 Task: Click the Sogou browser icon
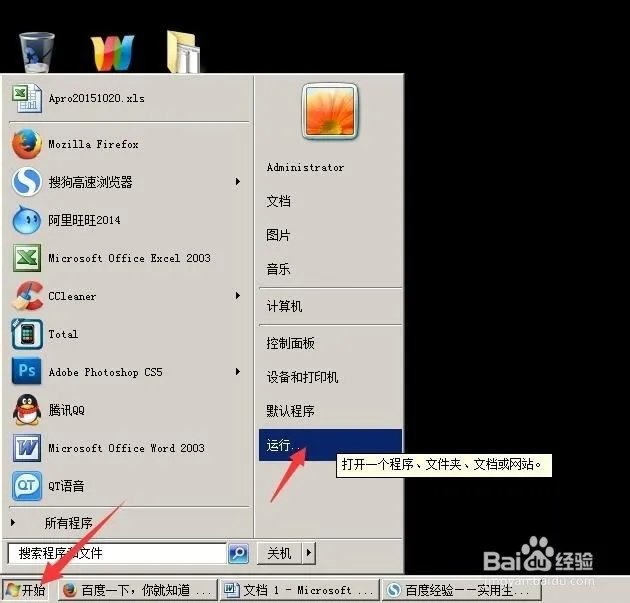coord(27,182)
